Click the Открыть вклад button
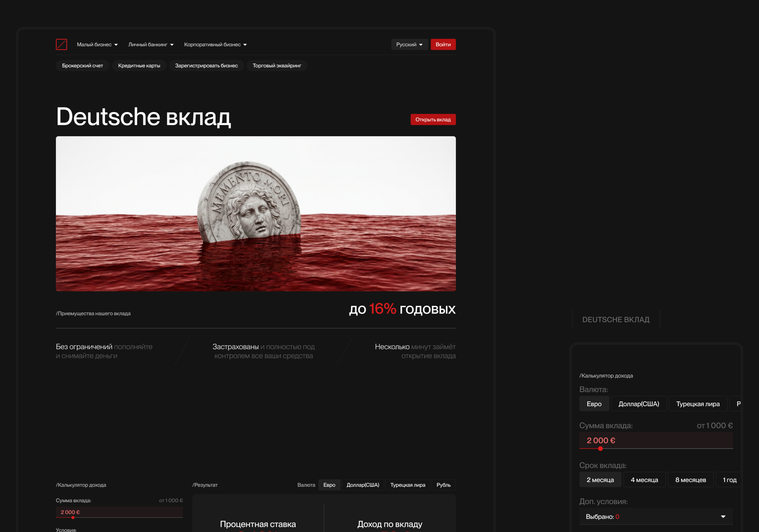 [433, 119]
